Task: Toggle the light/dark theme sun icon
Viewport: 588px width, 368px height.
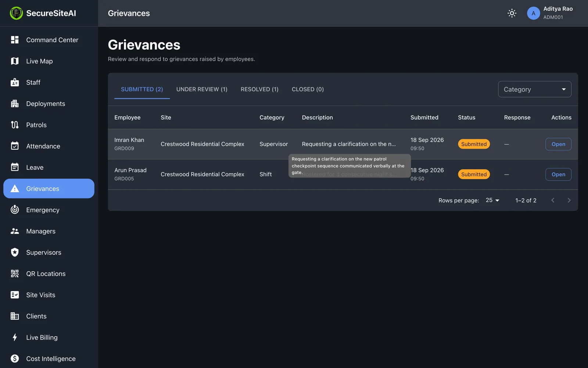Action: point(512,13)
